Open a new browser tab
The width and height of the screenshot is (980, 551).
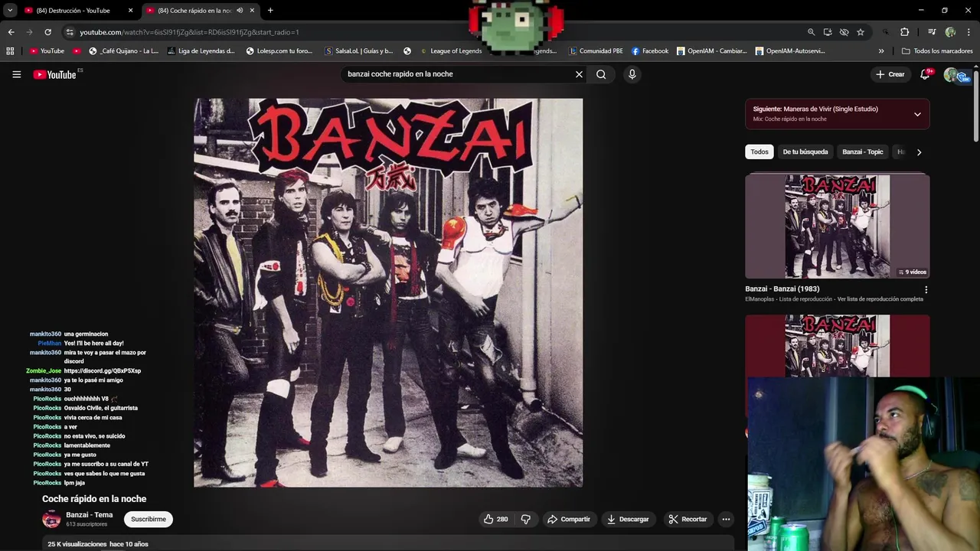[270, 11]
